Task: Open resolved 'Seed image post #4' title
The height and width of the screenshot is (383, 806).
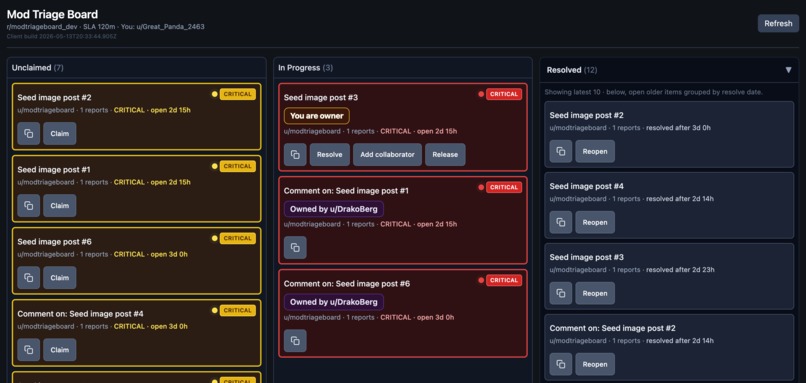Action: (x=587, y=187)
